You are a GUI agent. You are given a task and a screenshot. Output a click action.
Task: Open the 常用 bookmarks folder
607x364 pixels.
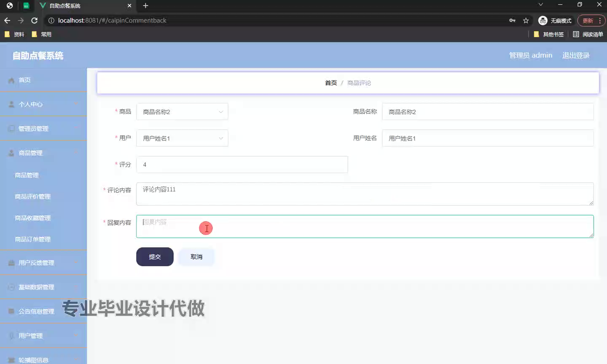tap(42, 34)
